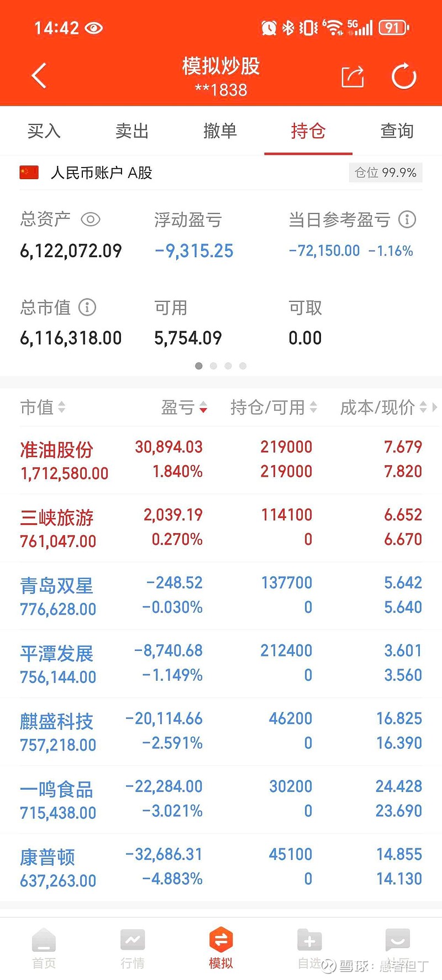Image resolution: width=442 pixels, height=980 pixels.
Task: Sort holdings by 盈亏 column
Action: coord(184,408)
